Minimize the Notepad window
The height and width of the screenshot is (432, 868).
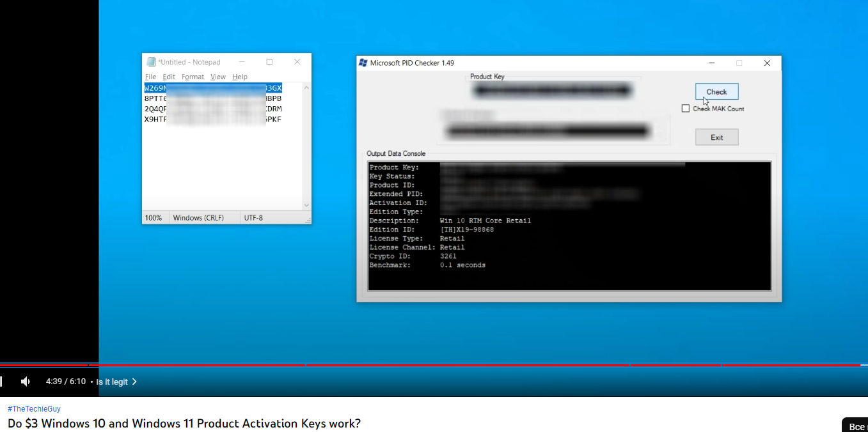click(x=242, y=62)
